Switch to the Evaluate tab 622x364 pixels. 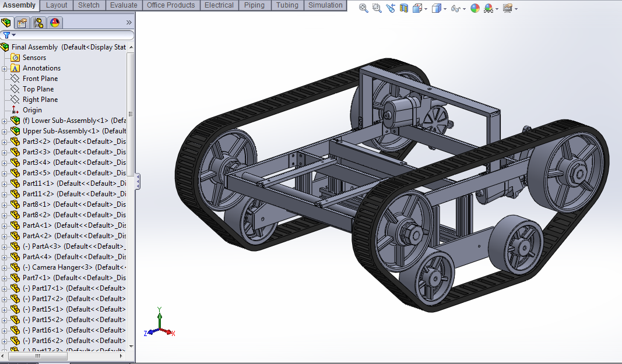click(x=124, y=5)
